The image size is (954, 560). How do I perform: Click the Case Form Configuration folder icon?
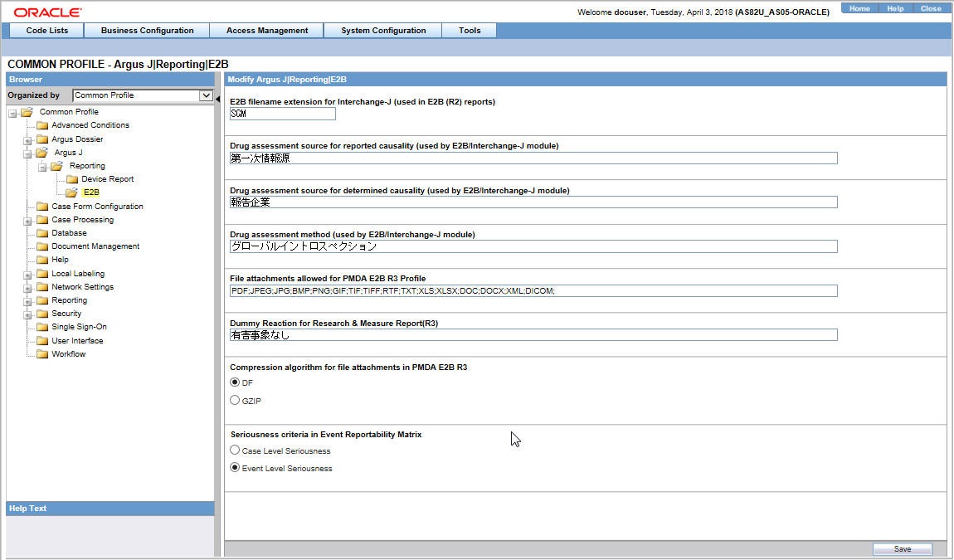(x=42, y=207)
